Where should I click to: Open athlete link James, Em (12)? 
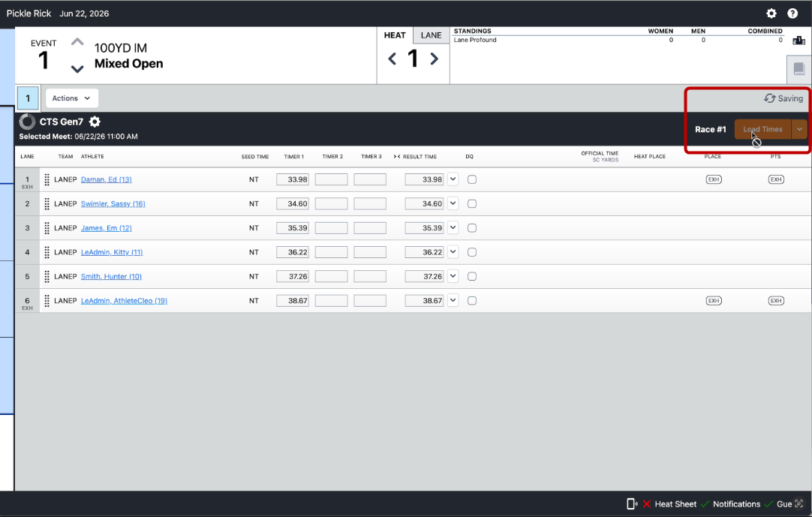click(106, 228)
